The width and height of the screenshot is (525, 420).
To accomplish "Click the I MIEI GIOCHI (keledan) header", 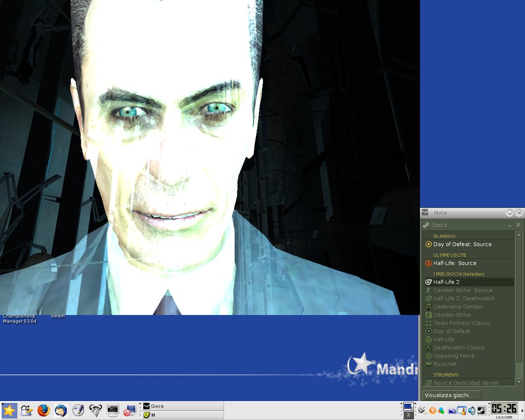I will 459,274.
